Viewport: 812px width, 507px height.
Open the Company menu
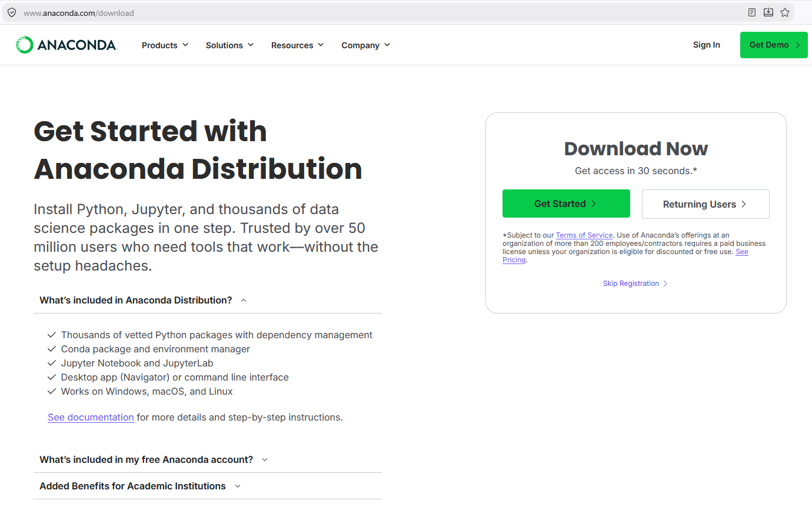click(366, 45)
